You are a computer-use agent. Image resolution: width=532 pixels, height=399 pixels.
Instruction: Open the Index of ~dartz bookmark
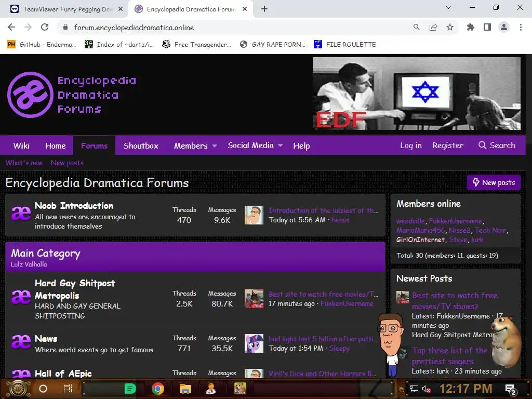click(x=119, y=45)
